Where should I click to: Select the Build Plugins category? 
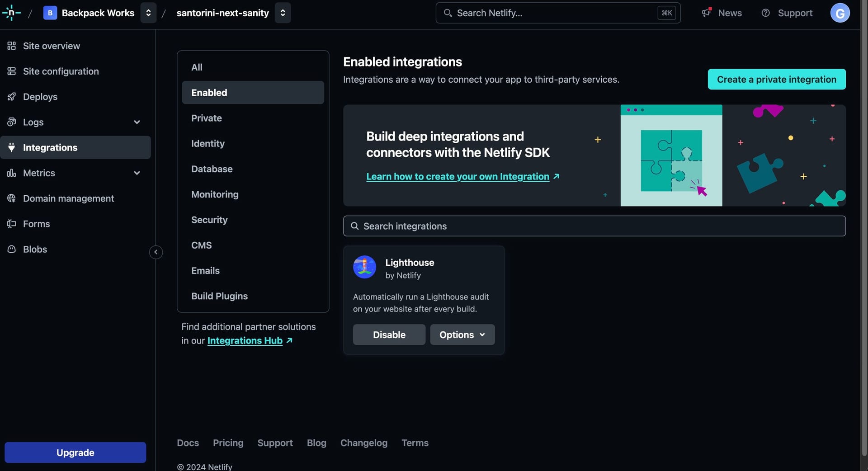[219, 296]
